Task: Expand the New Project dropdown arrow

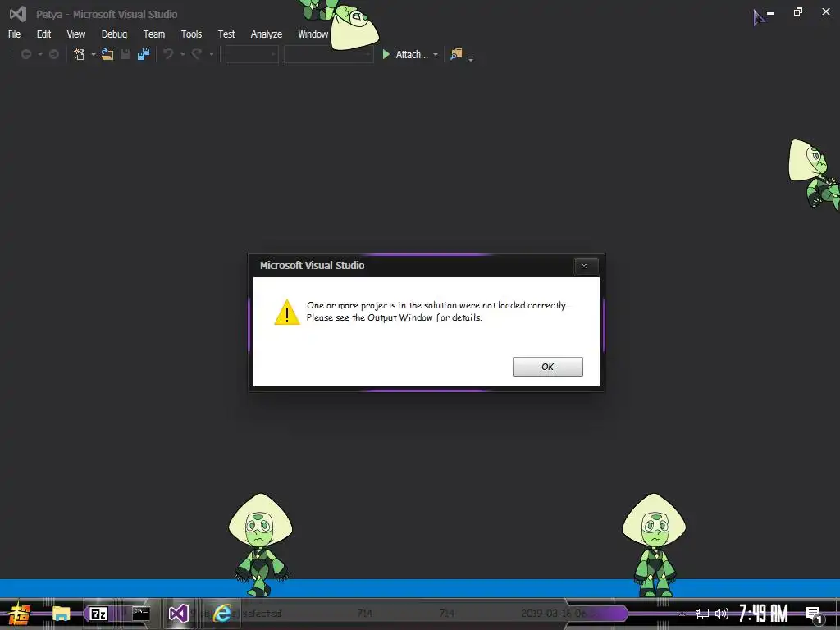Action: point(94,55)
